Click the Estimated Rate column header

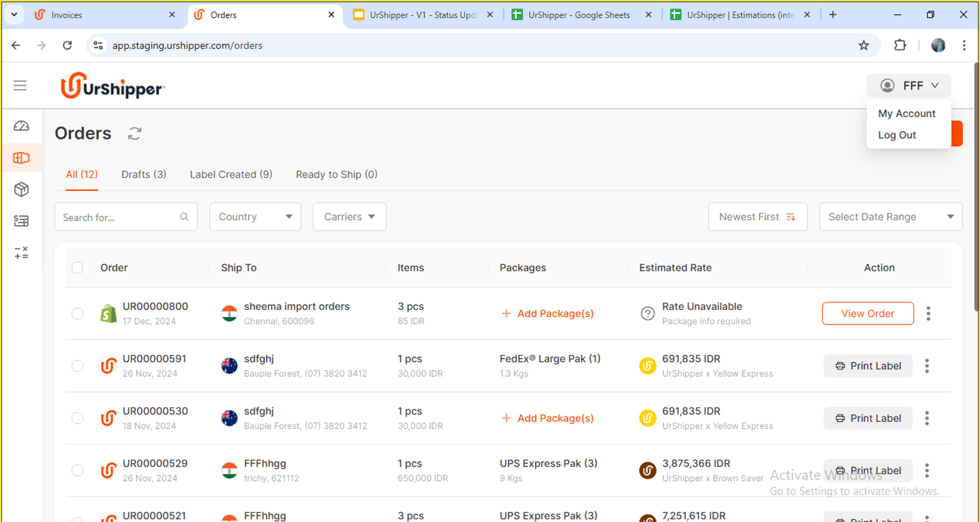675,268
